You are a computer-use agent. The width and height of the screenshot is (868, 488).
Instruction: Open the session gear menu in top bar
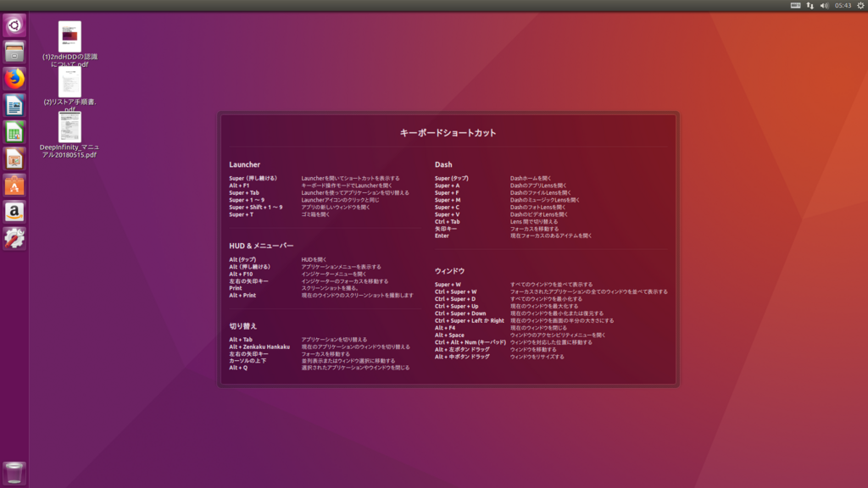[861, 6]
